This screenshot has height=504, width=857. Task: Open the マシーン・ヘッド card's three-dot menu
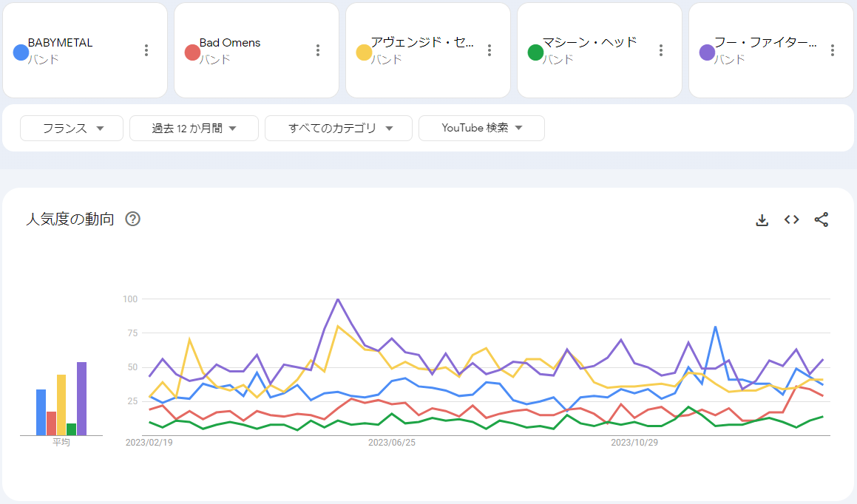point(661,50)
